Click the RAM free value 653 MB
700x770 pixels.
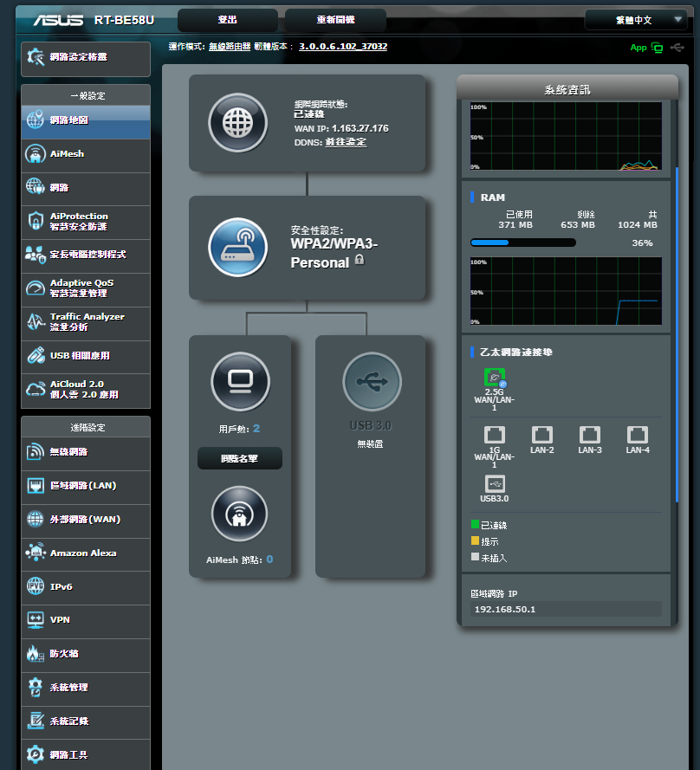(x=578, y=225)
